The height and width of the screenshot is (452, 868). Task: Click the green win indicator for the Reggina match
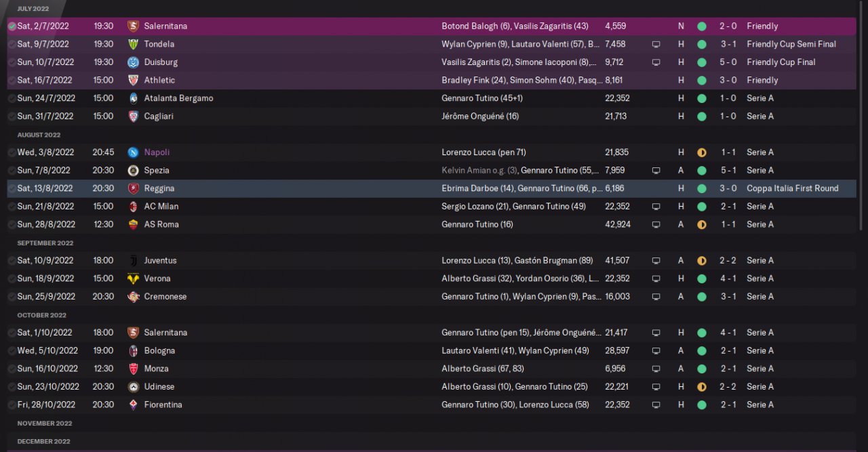click(701, 188)
